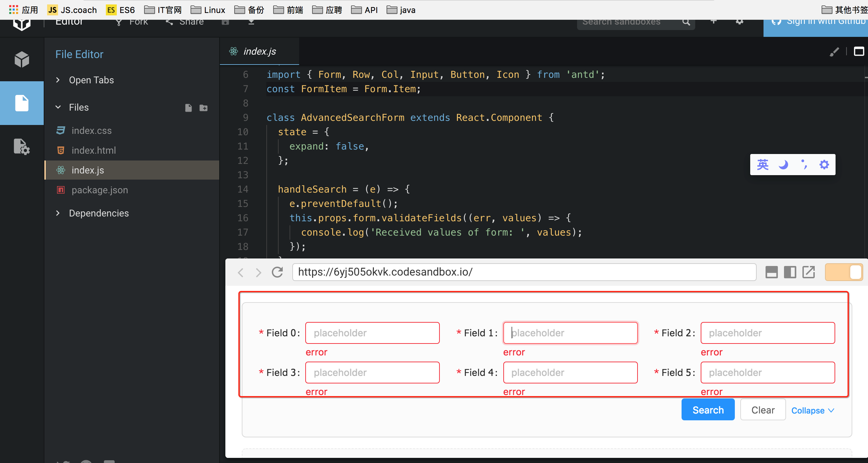The height and width of the screenshot is (463, 868).
Task: Click inside the Field 0 placeholder input
Action: click(372, 333)
